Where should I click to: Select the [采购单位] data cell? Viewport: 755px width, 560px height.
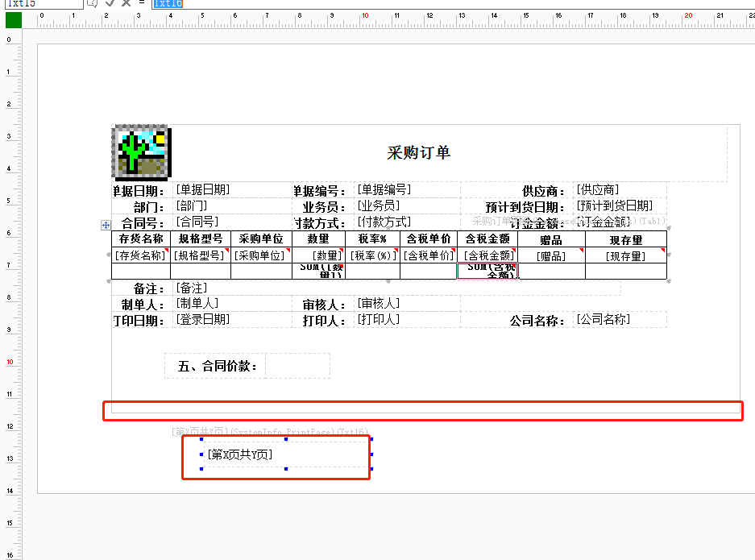(x=260, y=255)
